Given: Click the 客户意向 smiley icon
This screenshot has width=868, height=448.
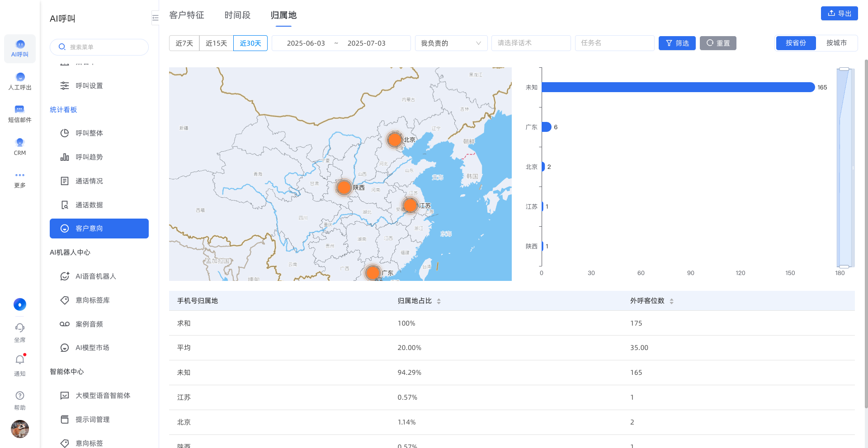Looking at the screenshot, I should (65, 229).
